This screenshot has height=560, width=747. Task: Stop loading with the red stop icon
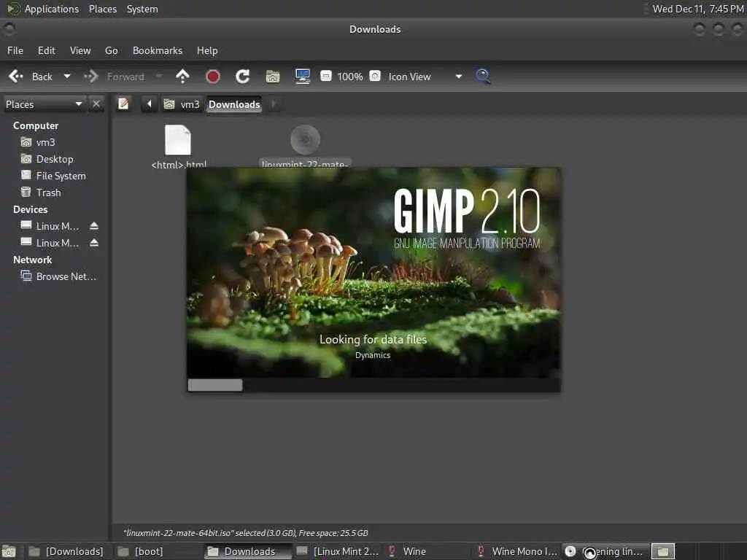(212, 76)
